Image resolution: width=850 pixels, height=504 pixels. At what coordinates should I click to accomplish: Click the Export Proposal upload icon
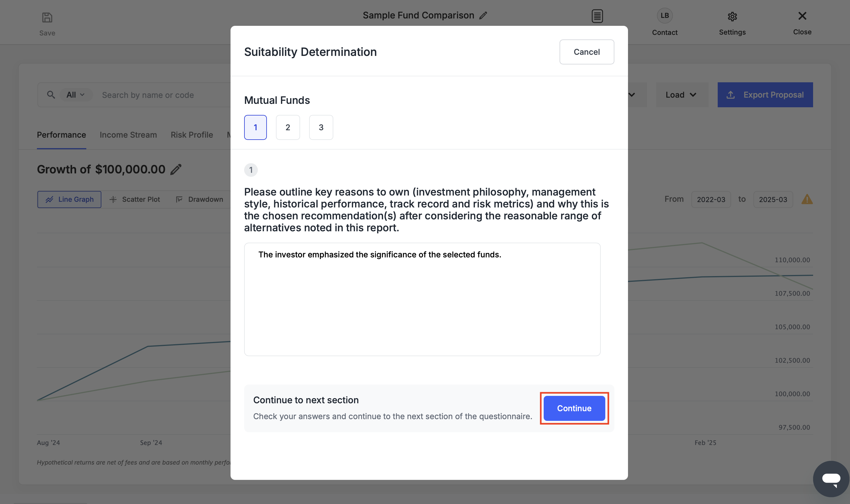[x=730, y=95]
